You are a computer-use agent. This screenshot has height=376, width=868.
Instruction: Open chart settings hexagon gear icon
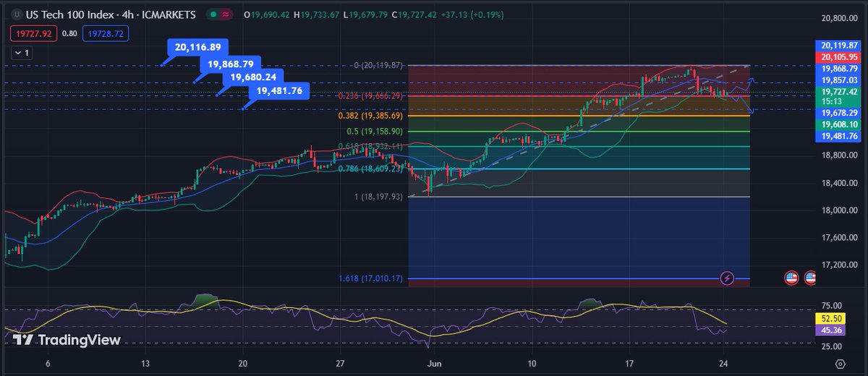pyautogui.click(x=840, y=364)
